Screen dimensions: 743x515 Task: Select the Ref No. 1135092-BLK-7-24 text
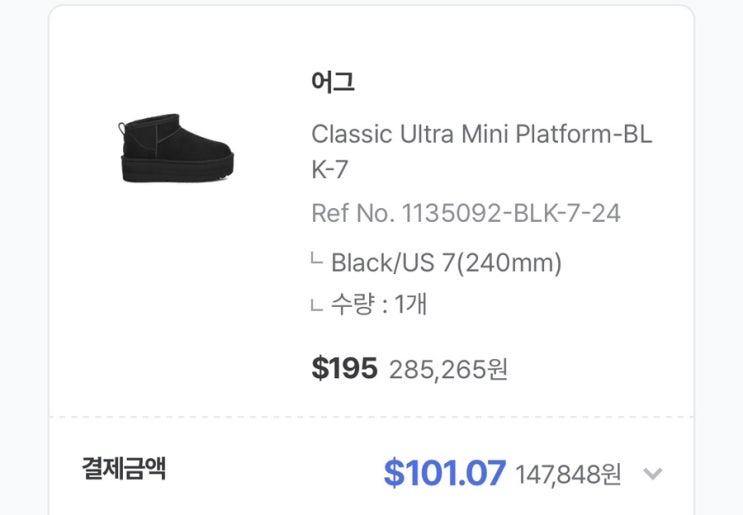(465, 213)
